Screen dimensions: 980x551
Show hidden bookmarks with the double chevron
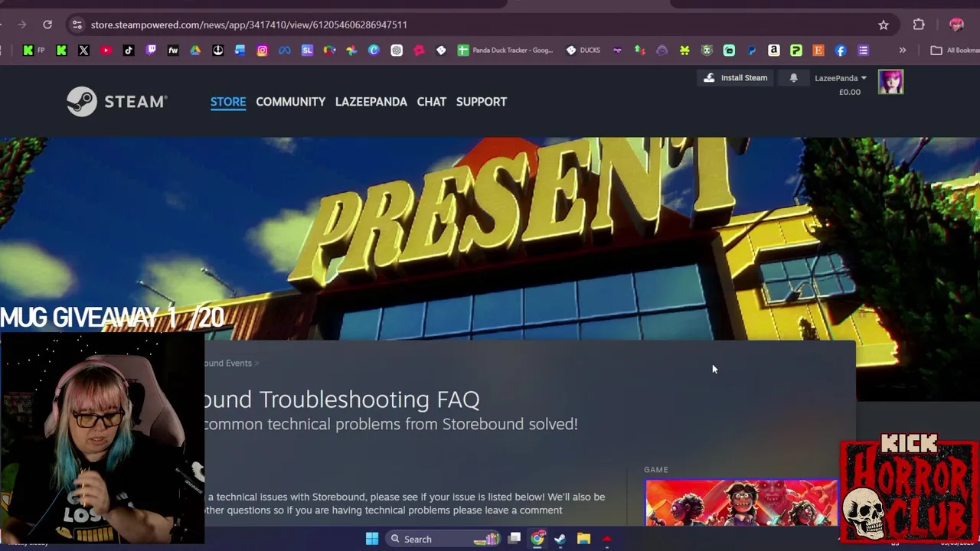click(902, 51)
